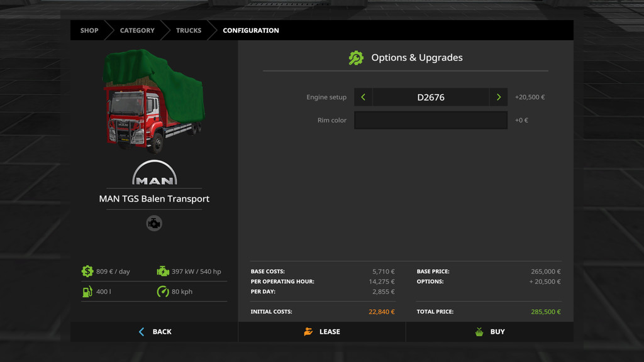Go to CATEGORY breadcrumb
Screen dimensions: 644x362
pos(137,30)
